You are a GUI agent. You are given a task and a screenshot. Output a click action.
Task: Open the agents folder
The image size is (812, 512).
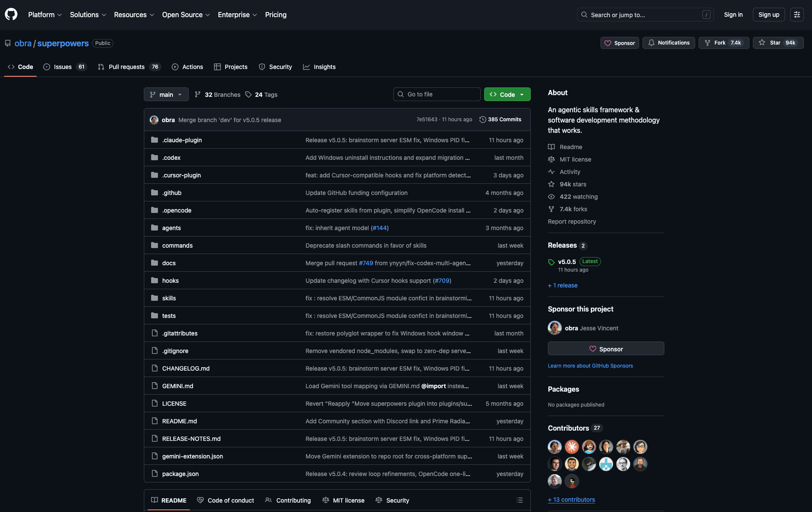171,228
